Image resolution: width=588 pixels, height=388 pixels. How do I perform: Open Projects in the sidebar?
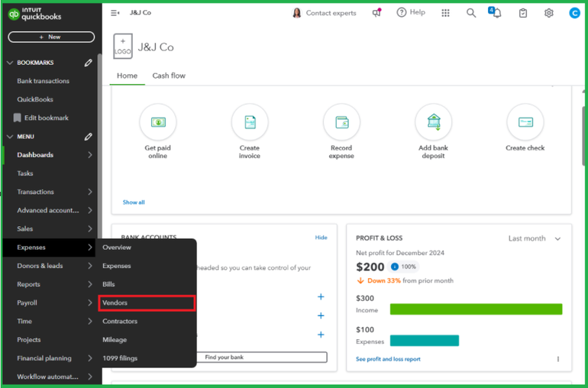pyautogui.click(x=28, y=340)
